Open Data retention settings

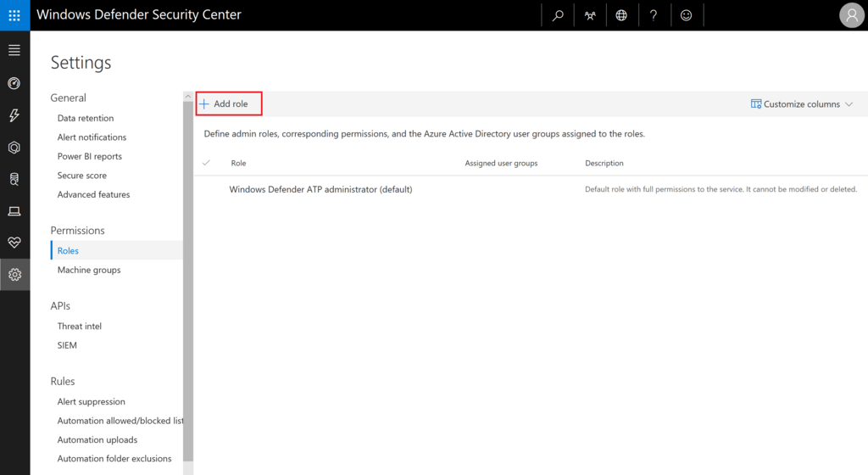click(x=86, y=118)
